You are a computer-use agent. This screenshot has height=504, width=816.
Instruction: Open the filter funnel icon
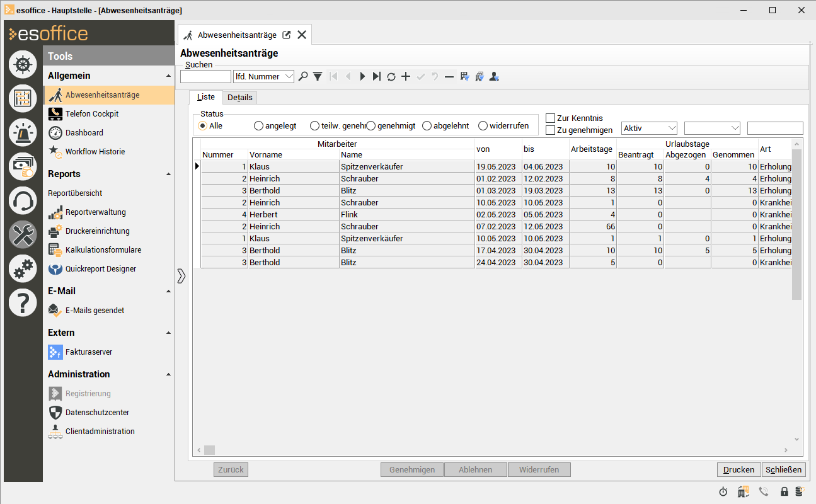[x=318, y=76]
